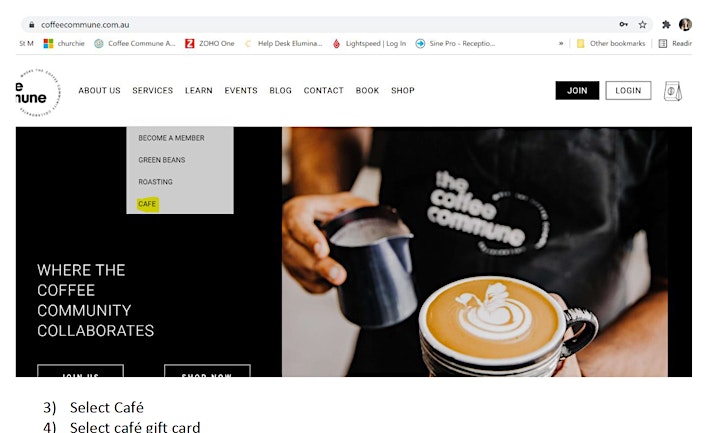
Task: Click the black JOIN button
Action: pyautogui.click(x=577, y=90)
